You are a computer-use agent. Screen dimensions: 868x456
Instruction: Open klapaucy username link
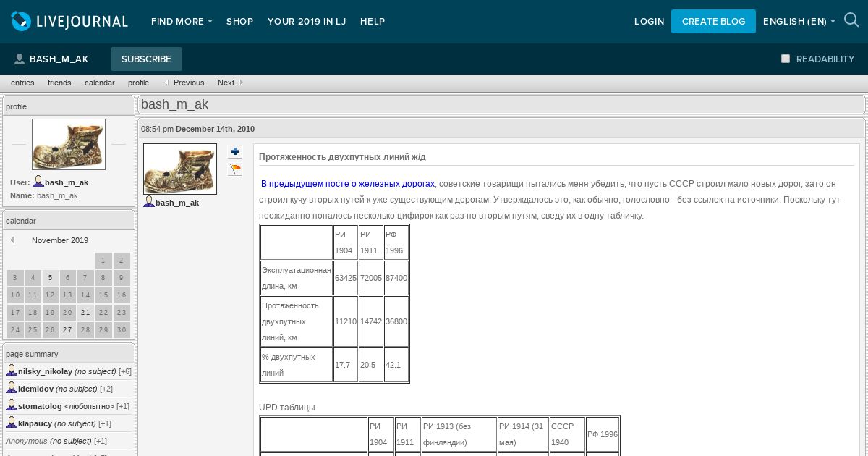tap(35, 423)
